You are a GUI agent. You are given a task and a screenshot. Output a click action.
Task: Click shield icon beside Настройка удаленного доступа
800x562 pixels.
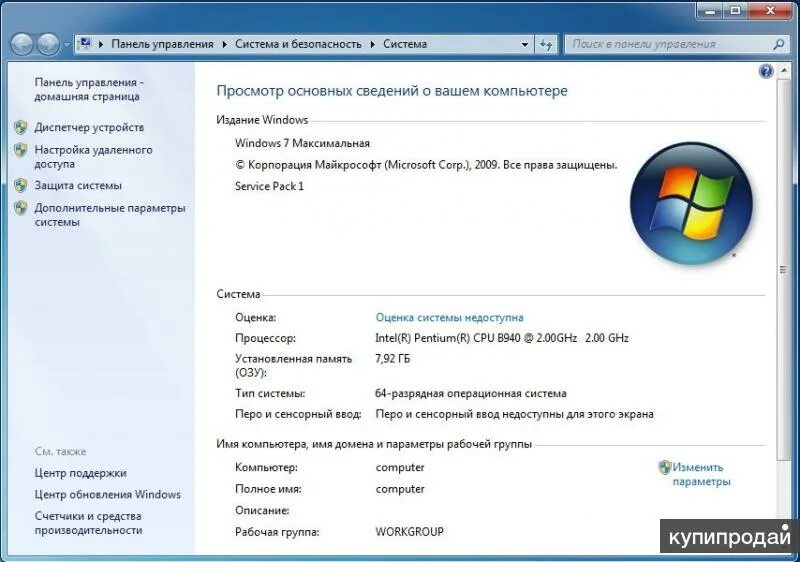point(21,150)
